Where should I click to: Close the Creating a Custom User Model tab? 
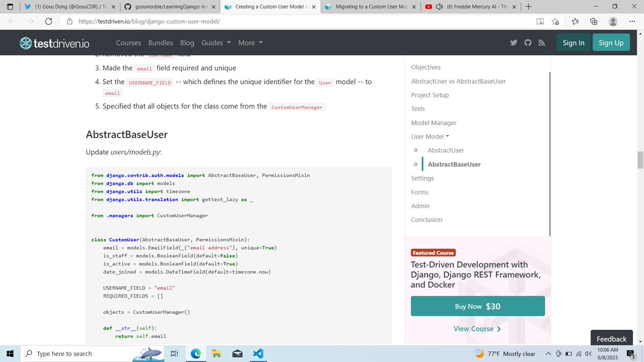point(314,7)
